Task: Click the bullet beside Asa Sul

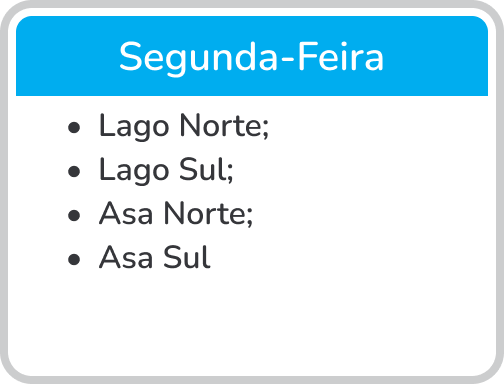Action: tap(74, 259)
